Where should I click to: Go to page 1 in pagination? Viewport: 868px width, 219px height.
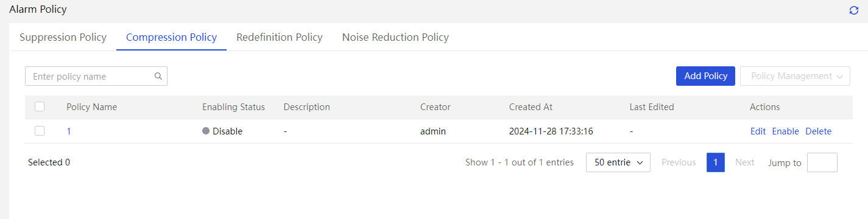pyautogui.click(x=716, y=162)
